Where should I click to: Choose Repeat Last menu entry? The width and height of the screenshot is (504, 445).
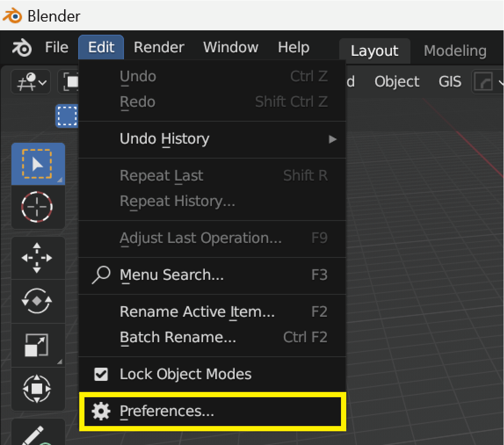212,176
